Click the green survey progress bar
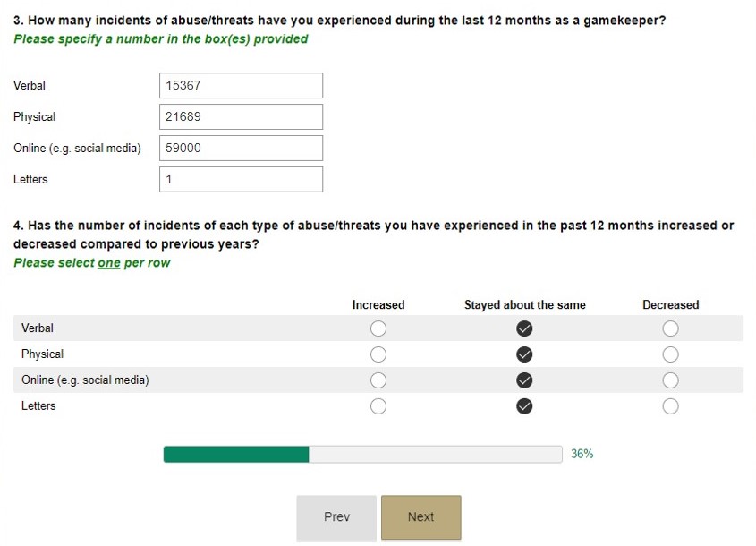The height and width of the screenshot is (546, 756). pyautogui.click(x=362, y=455)
